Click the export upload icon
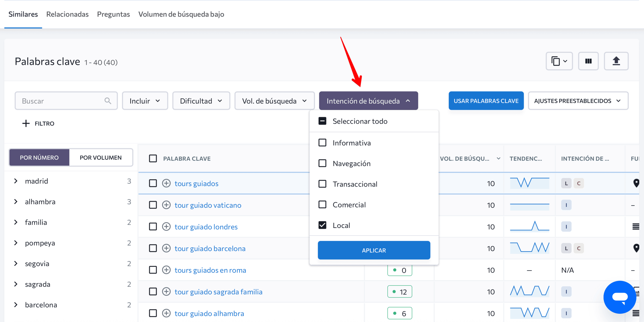The height and width of the screenshot is (322, 644). [x=616, y=61]
